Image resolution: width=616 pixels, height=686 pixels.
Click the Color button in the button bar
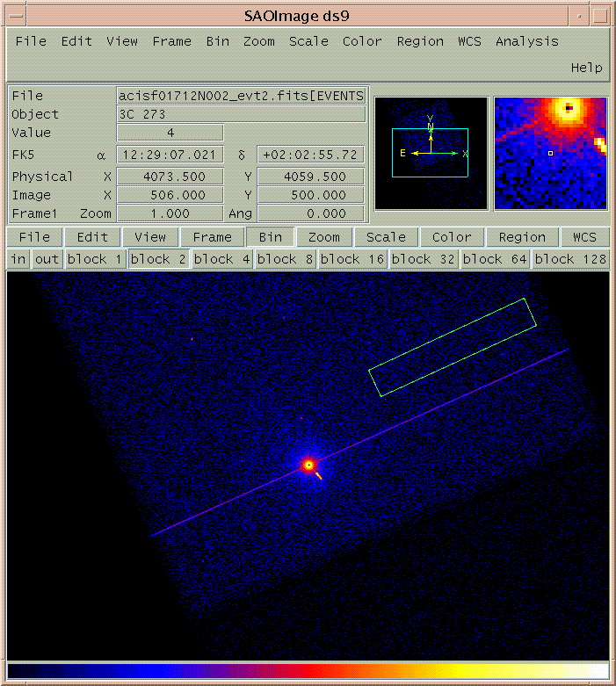click(452, 237)
